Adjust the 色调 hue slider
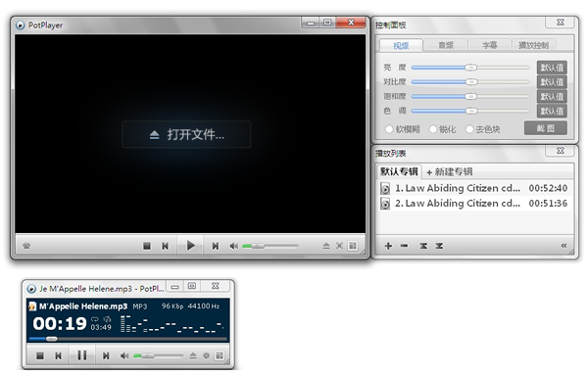 click(x=470, y=111)
